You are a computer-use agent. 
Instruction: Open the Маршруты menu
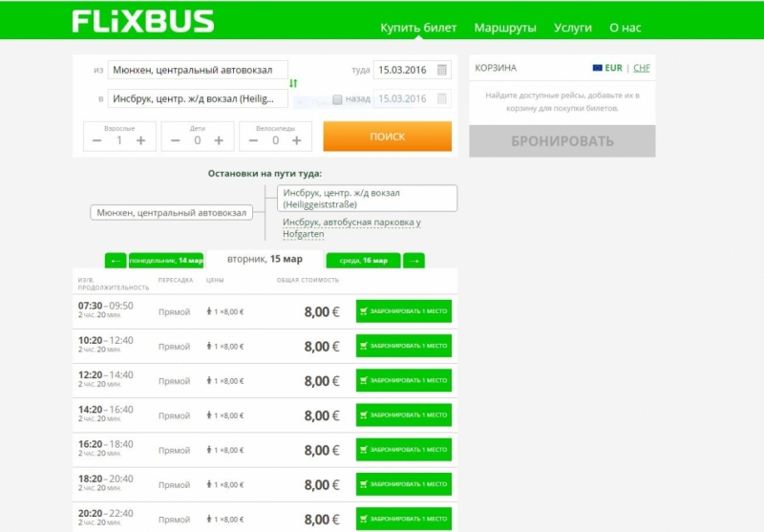click(505, 28)
